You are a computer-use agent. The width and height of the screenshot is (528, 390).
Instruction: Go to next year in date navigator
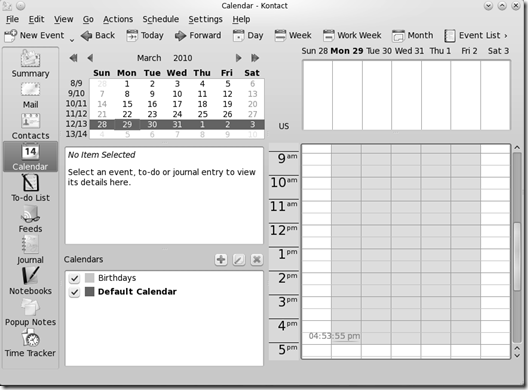[255, 58]
